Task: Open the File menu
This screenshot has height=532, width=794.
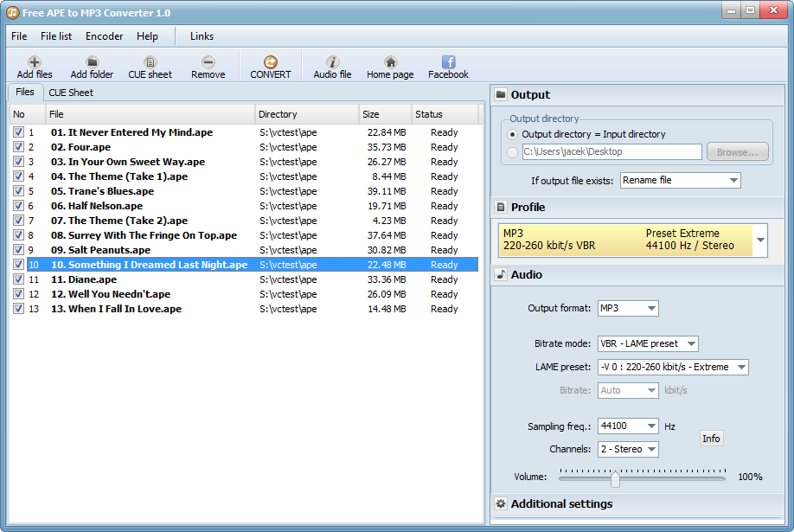Action: [x=19, y=36]
